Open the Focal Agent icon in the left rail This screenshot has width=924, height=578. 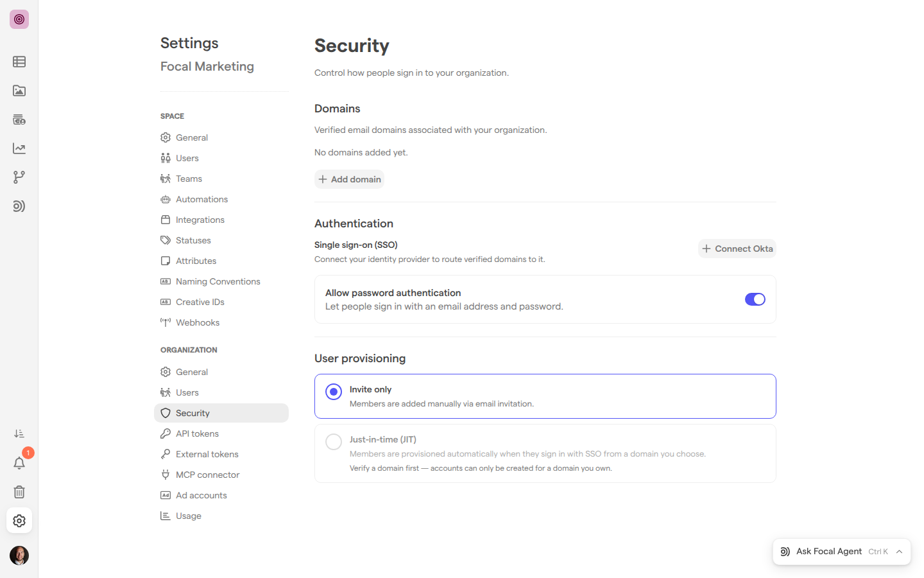pos(19,206)
